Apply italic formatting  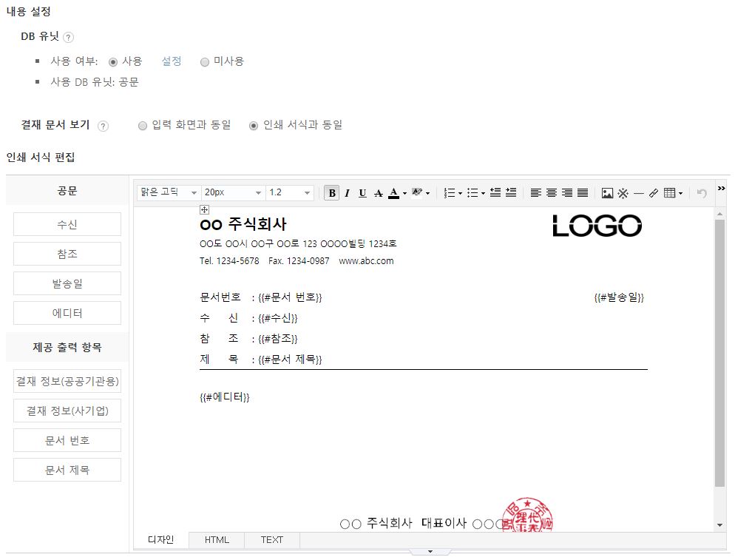[x=347, y=193]
